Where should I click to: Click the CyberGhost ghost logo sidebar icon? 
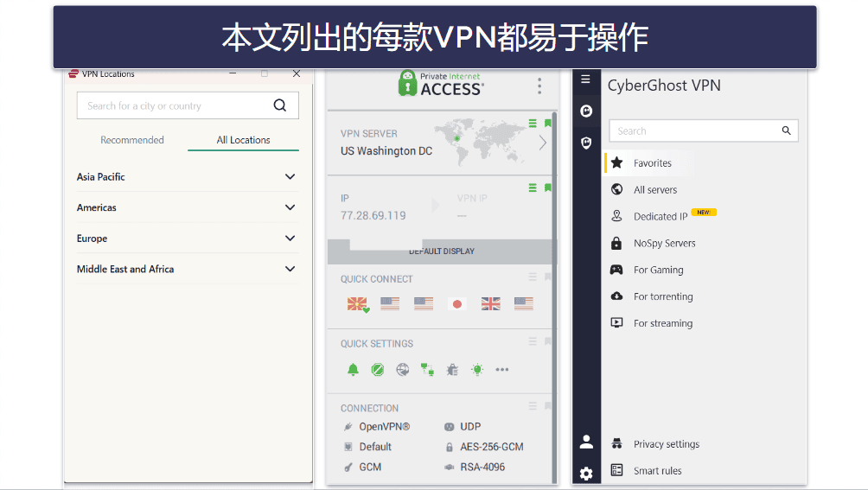point(586,111)
